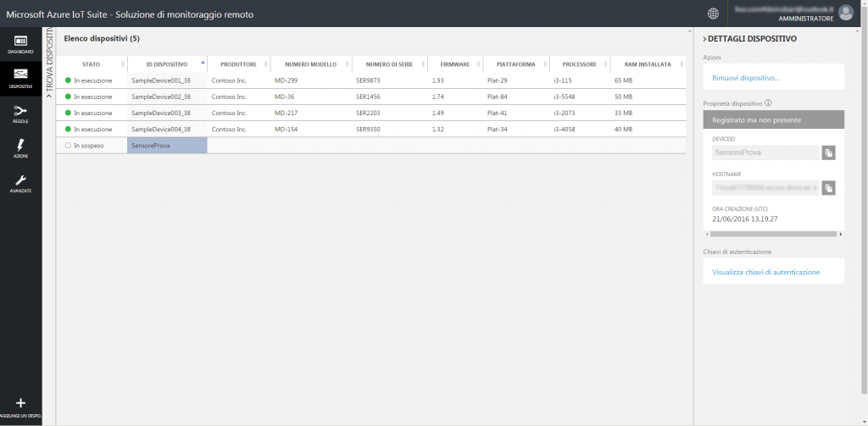Sort by the Numero modello column
868x426 pixels.
tap(310, 64)
